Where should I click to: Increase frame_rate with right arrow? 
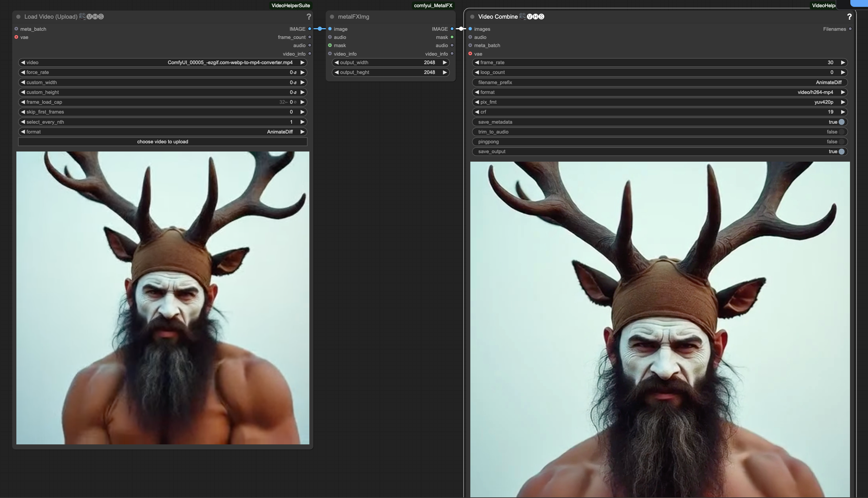(843, 62)
